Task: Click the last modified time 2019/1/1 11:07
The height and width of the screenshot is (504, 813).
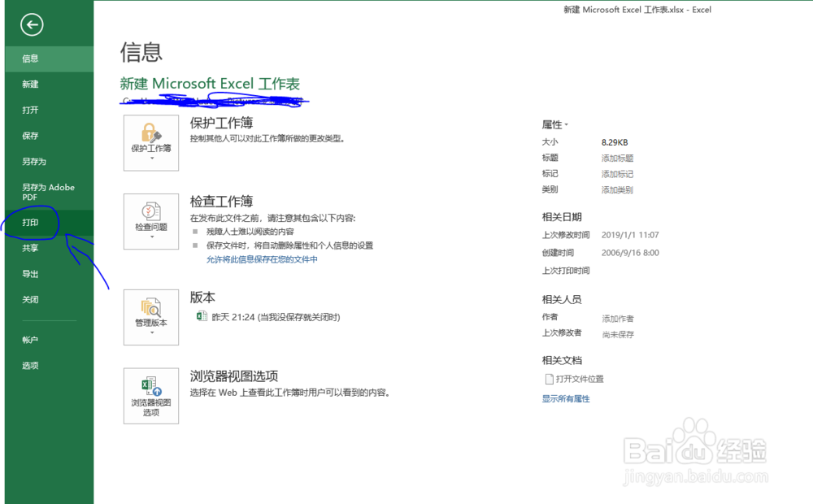Action: click(x=630, y=235)
